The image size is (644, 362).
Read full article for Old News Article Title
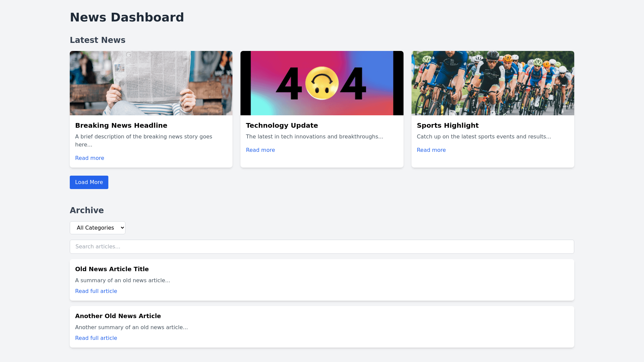tap(96, 291)
